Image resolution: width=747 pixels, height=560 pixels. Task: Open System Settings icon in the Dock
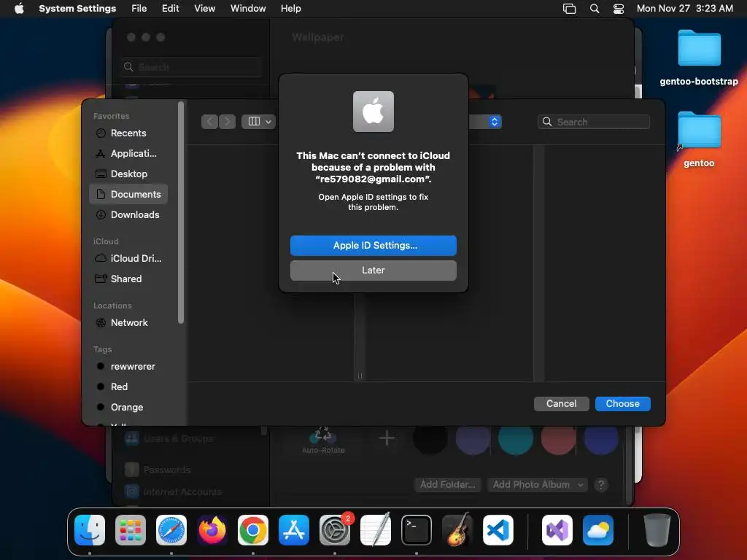335,530
